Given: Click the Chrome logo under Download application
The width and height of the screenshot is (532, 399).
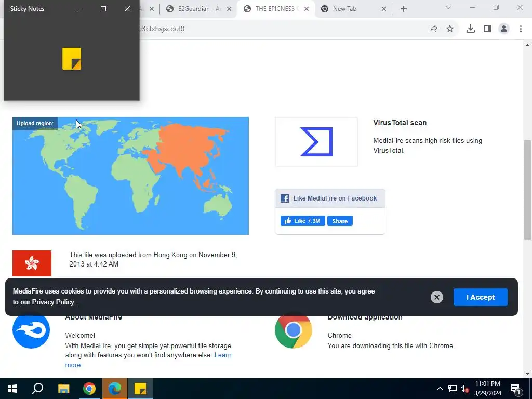Looking at the screenshot, I should [x=294, y=330].
